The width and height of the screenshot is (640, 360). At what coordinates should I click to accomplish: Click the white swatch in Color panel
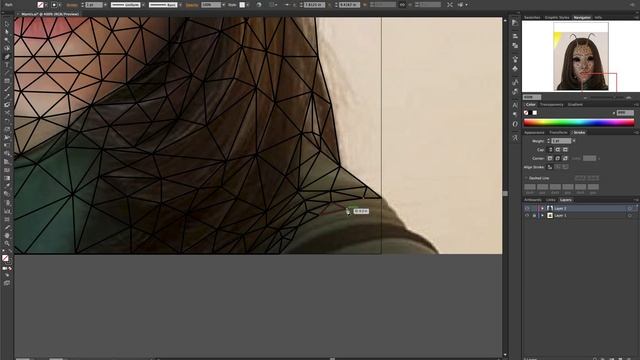coord(535,113)
